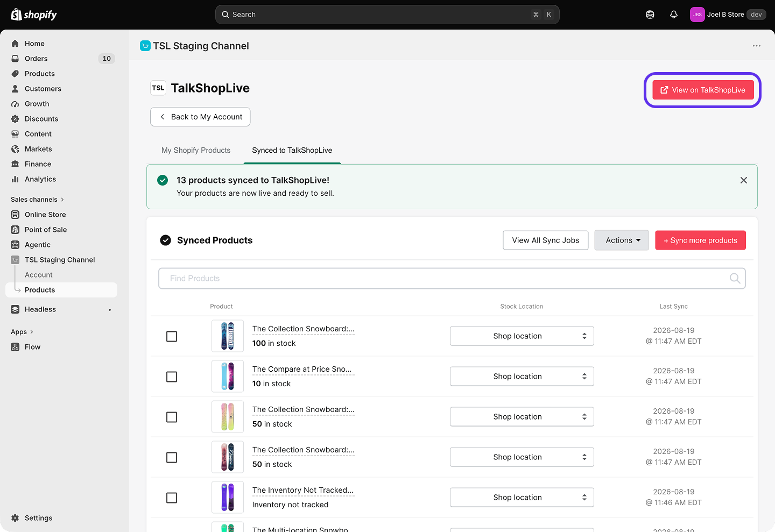Open the Actions dropdown

click(x=622, y=240)
